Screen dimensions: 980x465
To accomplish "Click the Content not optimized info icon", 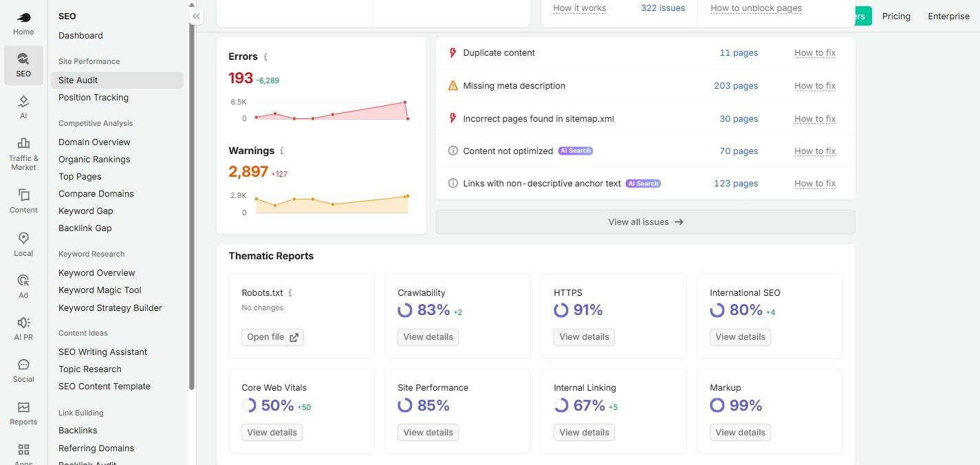I will pyautogui.click(x=453, y=151).
